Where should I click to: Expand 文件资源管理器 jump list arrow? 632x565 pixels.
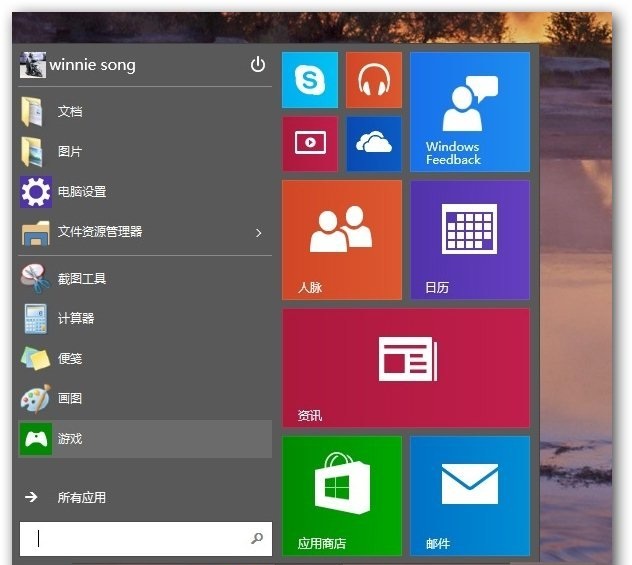point(259,233)
